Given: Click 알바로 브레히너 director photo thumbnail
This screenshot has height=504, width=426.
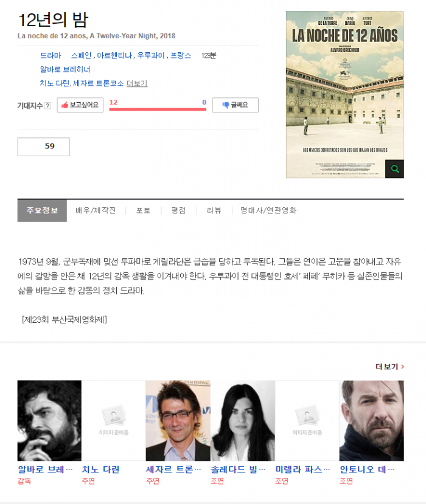Looking at the screenshot, I should [x=49, y=421].
